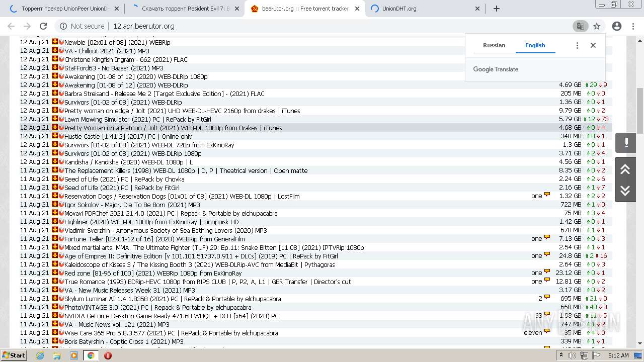Screen dimensions: 644x362
Task: Open Chrome three-dot main menu
Action: [x=633, y=26]
